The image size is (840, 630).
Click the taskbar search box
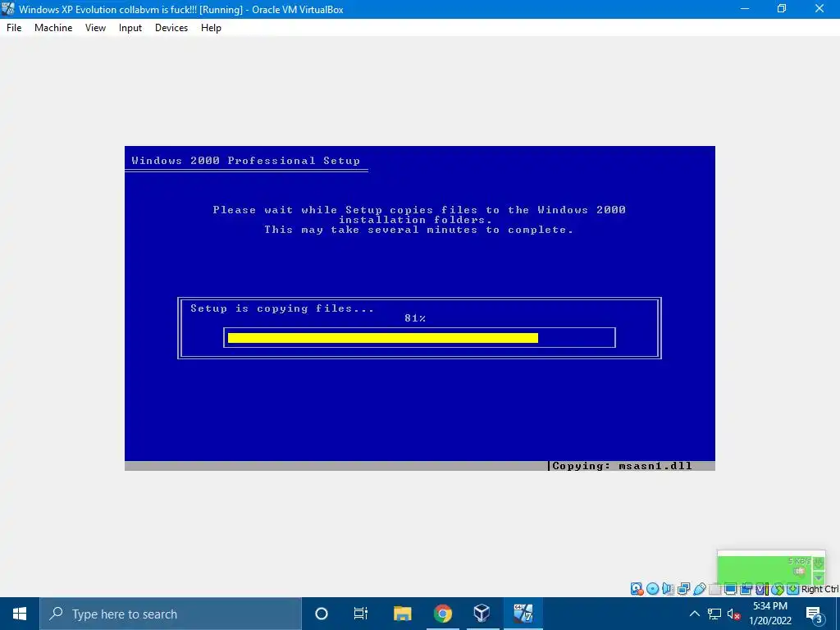pyautogui.click(x=171, y=614)
